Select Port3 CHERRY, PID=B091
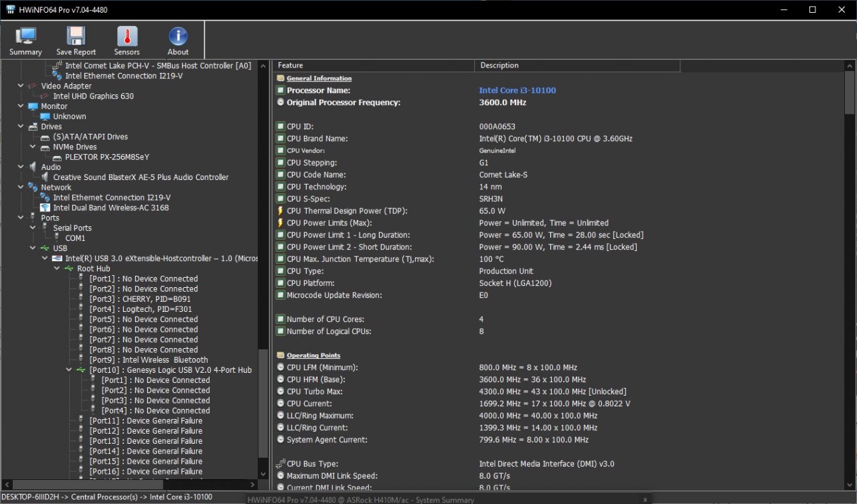857x504 pixels. (140, 299)
